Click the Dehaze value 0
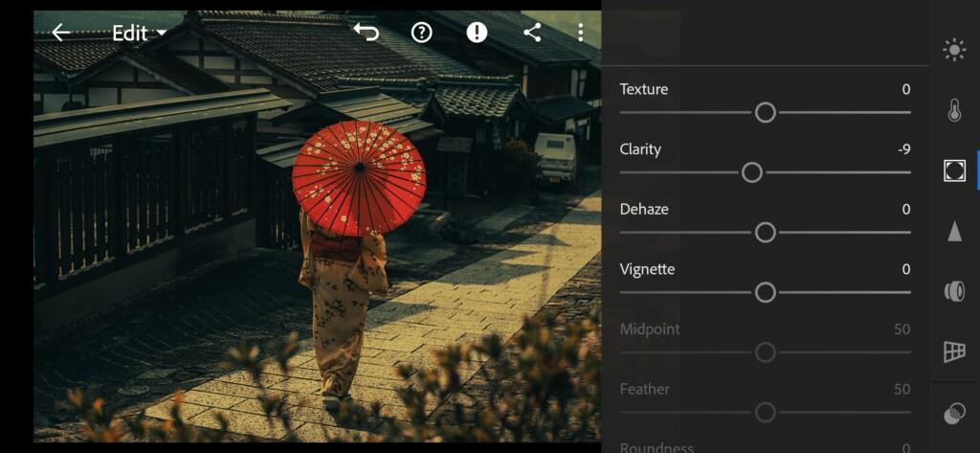 [906, 210]
